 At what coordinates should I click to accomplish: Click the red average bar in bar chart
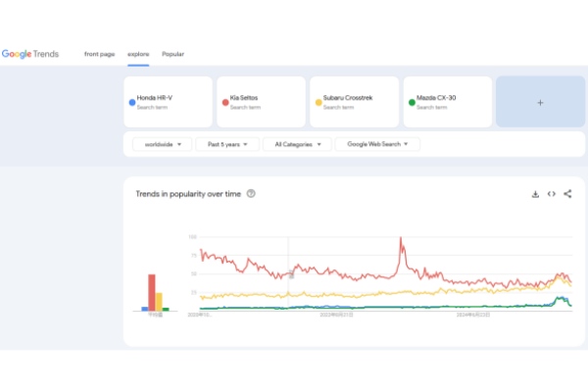(152, 293)
